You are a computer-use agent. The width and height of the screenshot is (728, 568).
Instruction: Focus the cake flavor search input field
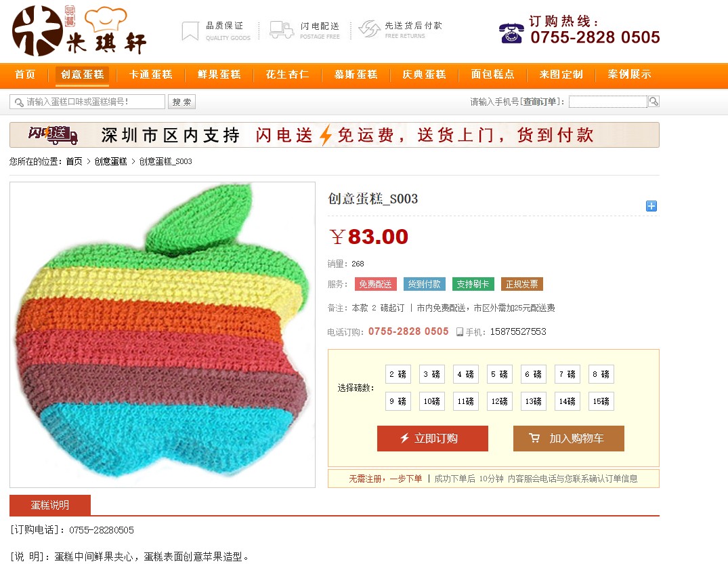87,102
